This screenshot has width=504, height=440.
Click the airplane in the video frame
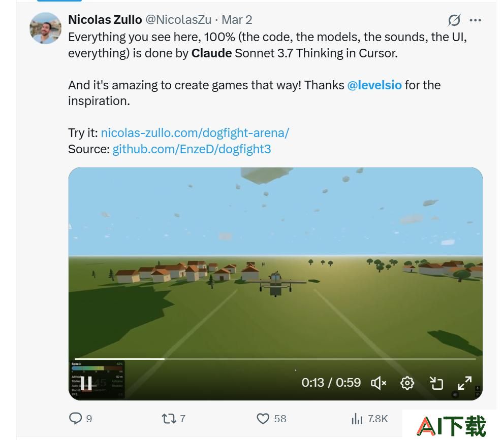275,284
